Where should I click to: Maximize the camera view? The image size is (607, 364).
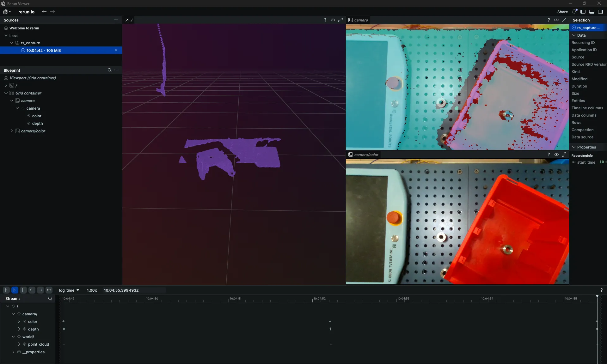coord(564,20)
